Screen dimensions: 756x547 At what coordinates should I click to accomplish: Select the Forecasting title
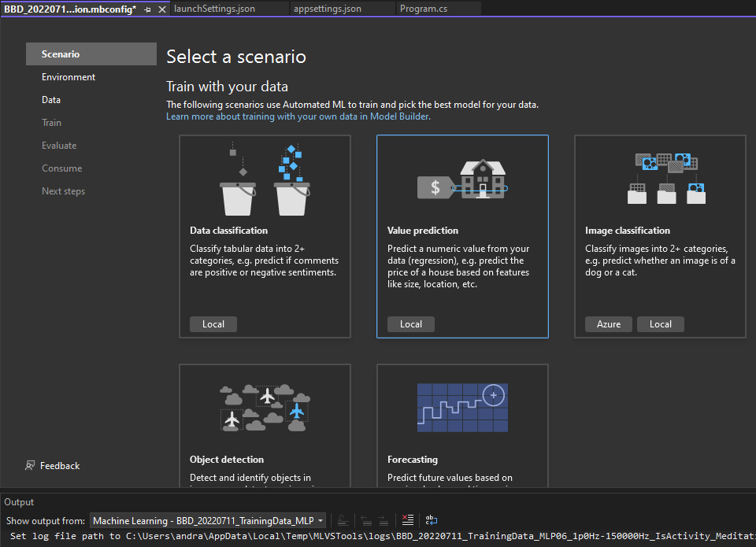click(413, 460)
